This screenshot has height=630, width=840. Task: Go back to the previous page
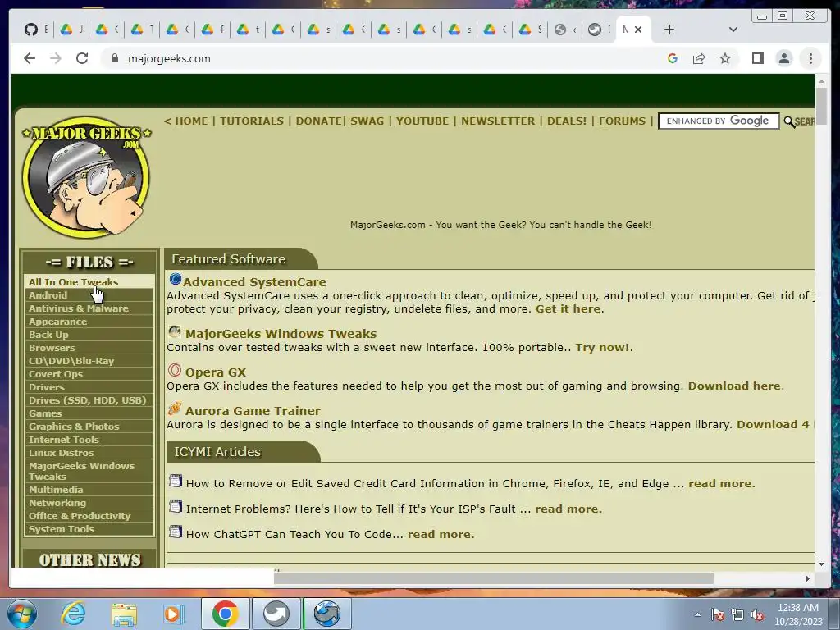coord(30,58)
